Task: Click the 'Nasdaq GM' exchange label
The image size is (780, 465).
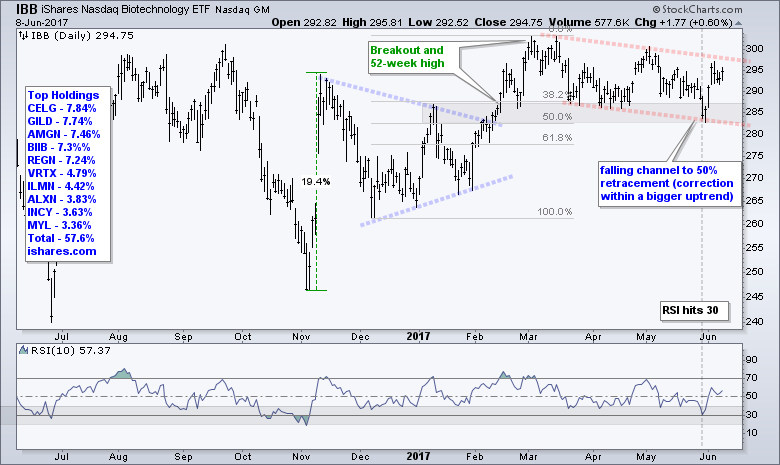Action: tap(243, 10)
